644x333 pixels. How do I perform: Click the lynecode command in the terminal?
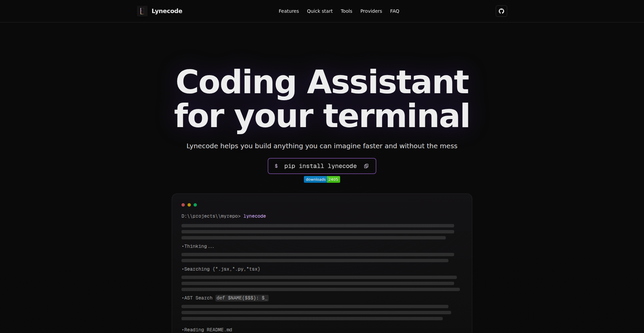click(x=254, y=216)
